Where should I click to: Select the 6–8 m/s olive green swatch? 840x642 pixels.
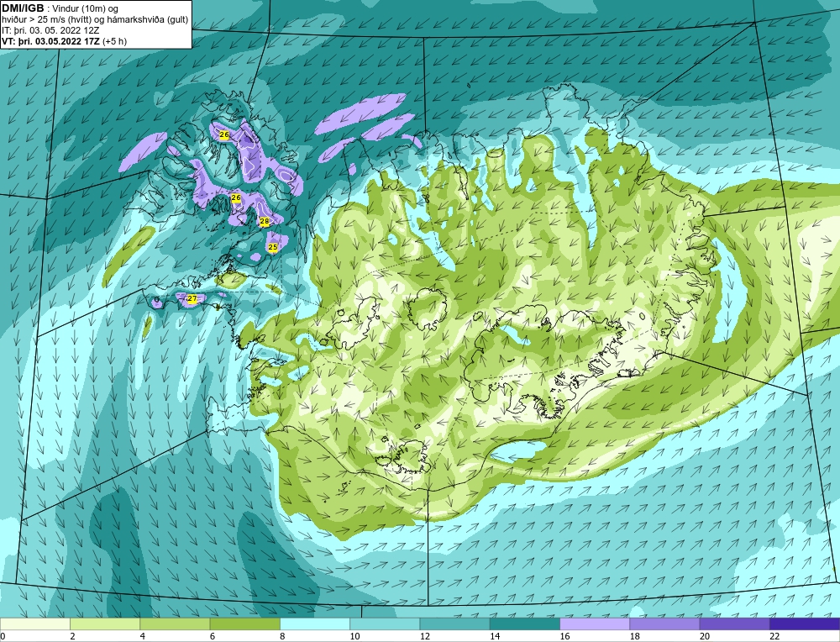244,624
